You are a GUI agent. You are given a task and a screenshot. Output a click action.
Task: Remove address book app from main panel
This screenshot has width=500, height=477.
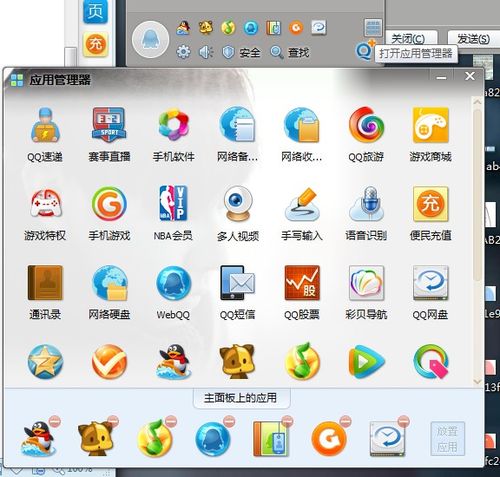click(x=287, y=421)
